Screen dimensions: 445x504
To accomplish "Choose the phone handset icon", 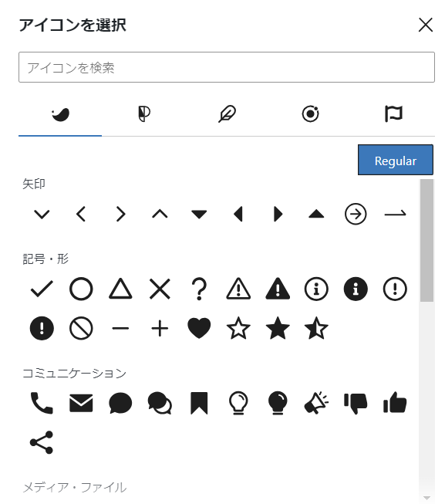I will tap(42, 403).
